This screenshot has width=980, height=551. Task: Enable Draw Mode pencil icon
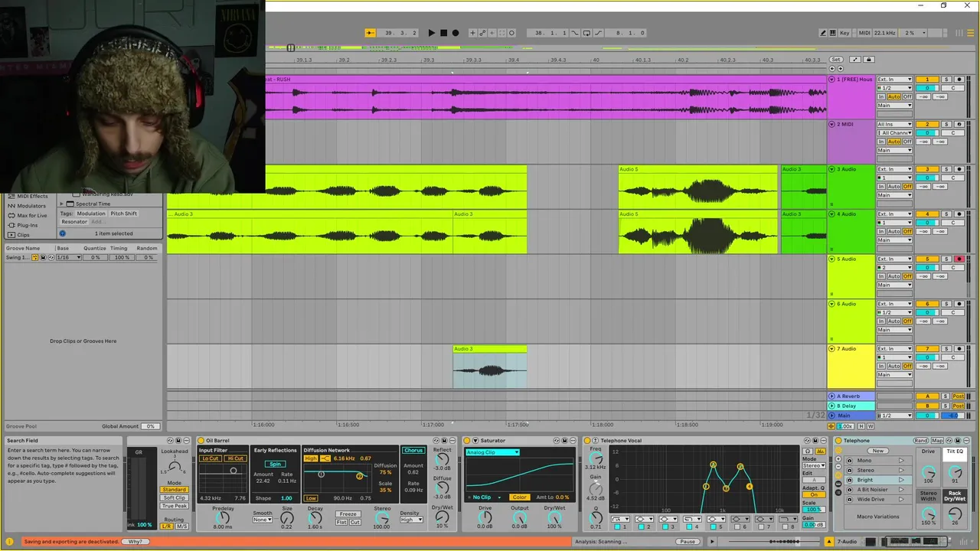tap(823, 33)
